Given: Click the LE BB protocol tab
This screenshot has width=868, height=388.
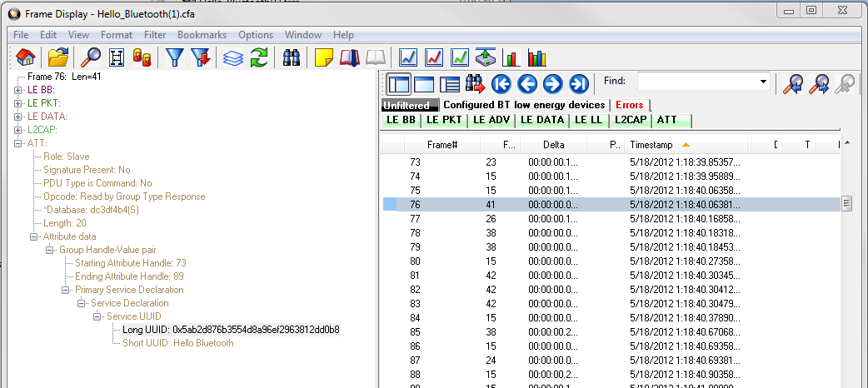Looking at the screenshot, I should [x=401, y=120].
